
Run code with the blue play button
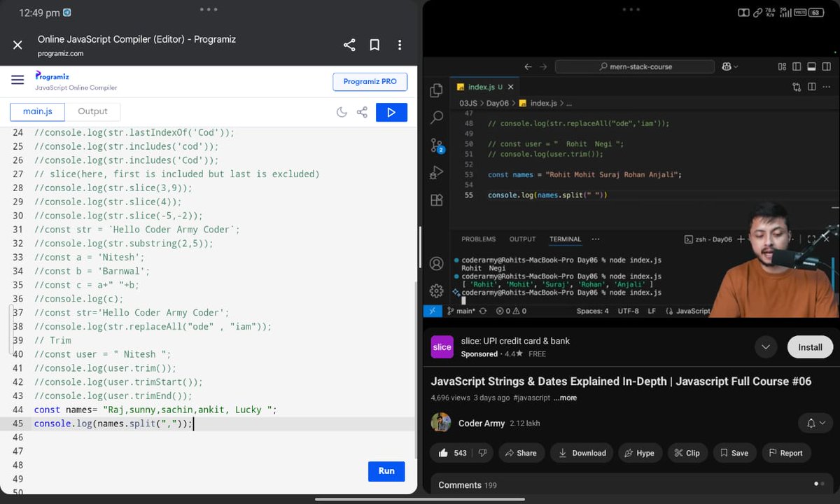click(391, 112)
